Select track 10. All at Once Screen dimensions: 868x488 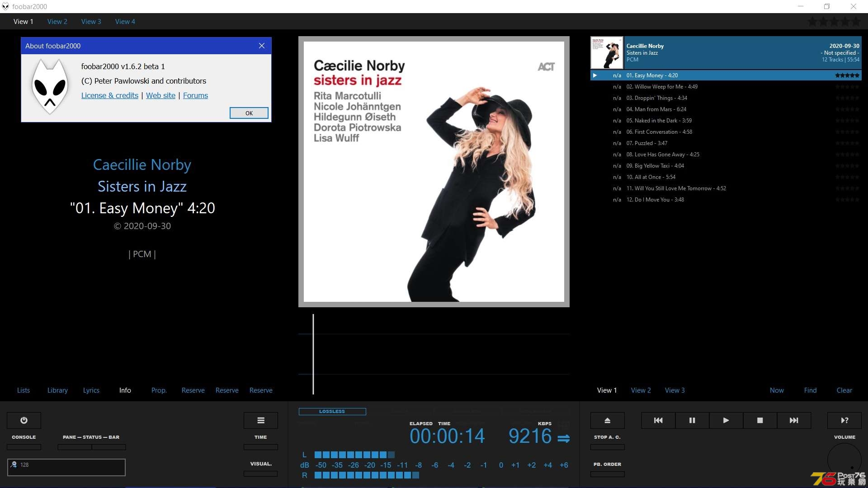(x=726, y=177)
